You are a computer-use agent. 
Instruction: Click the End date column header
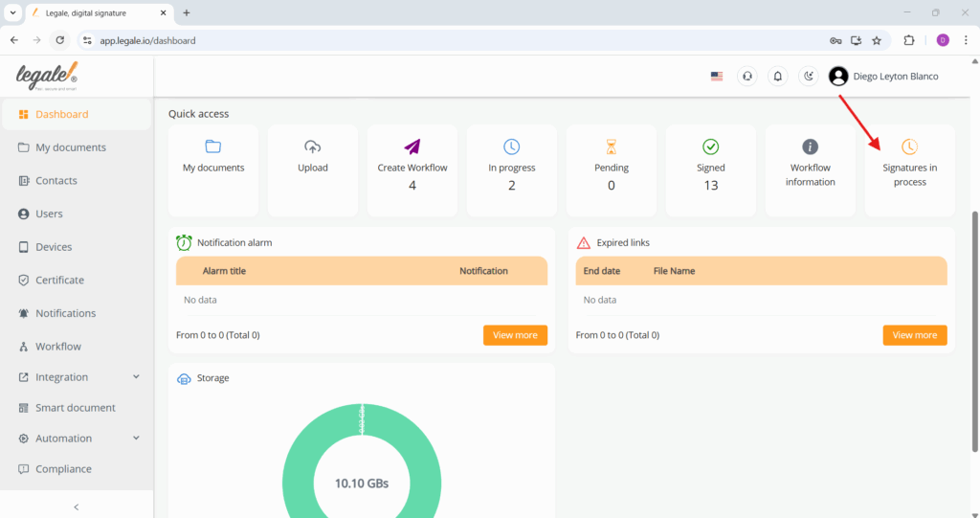pos(601,271)
